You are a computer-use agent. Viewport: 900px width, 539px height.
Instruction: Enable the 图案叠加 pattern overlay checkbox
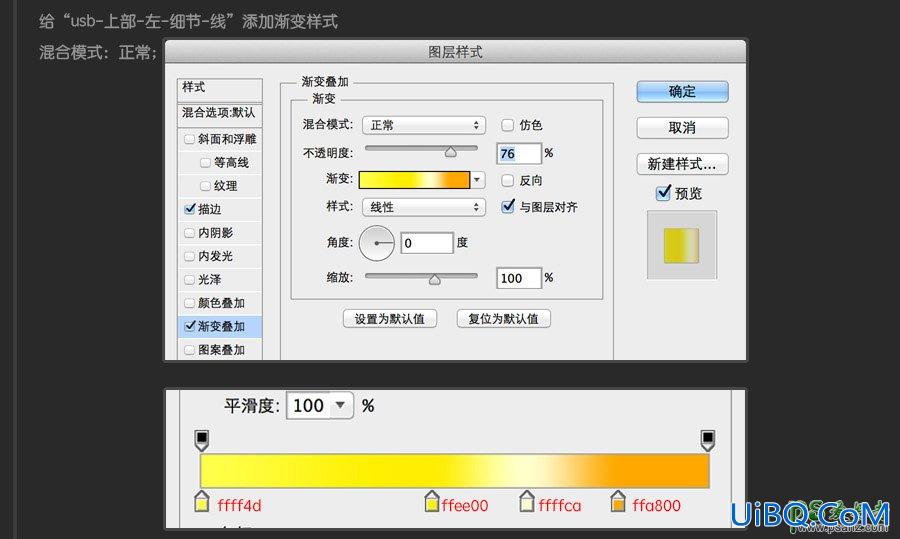pos(189,350)
